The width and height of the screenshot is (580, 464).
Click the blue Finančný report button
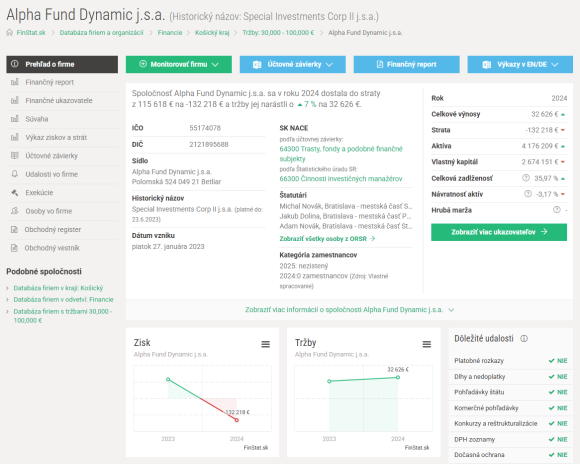[407, 64]
